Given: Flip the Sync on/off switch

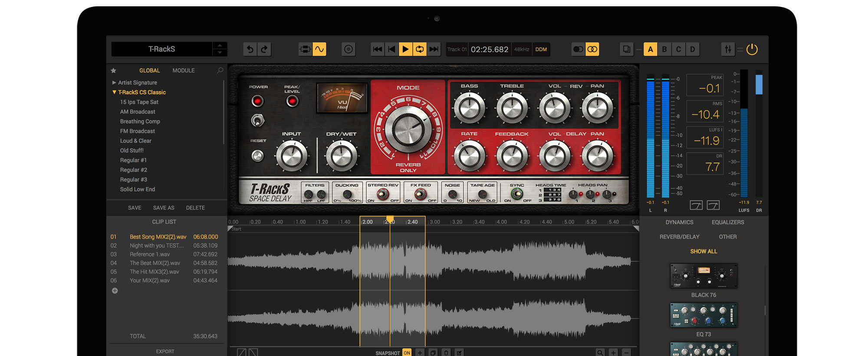Looking at the screenshot, I should coord(516,194).
